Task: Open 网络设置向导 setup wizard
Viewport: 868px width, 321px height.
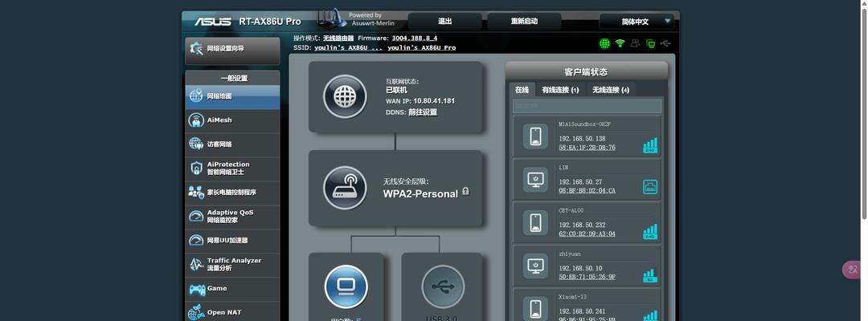Action: click(x=232, y=49)
